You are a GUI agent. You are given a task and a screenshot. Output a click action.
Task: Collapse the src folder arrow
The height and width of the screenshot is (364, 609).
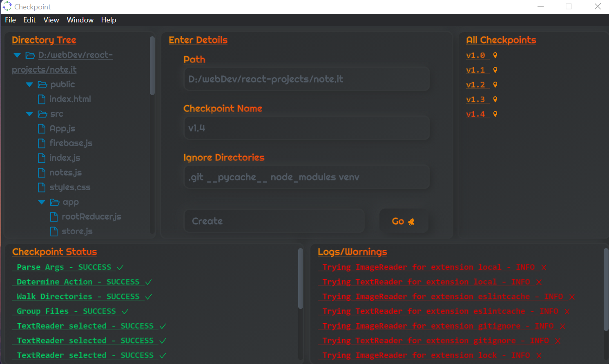(29, 114)
